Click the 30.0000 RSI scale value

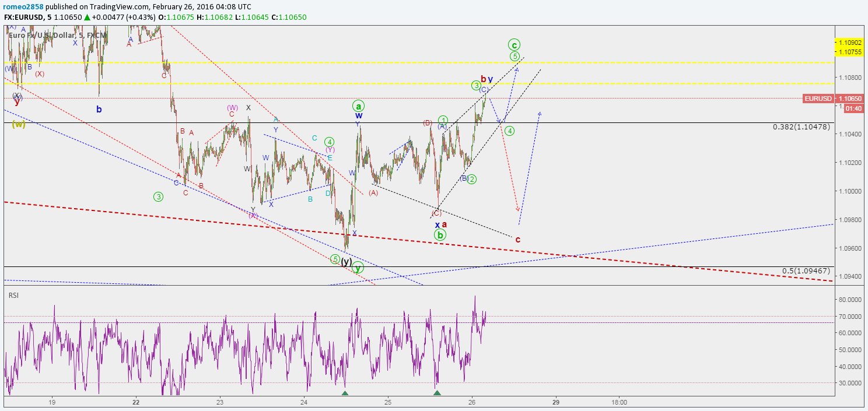tap(850, 383)
